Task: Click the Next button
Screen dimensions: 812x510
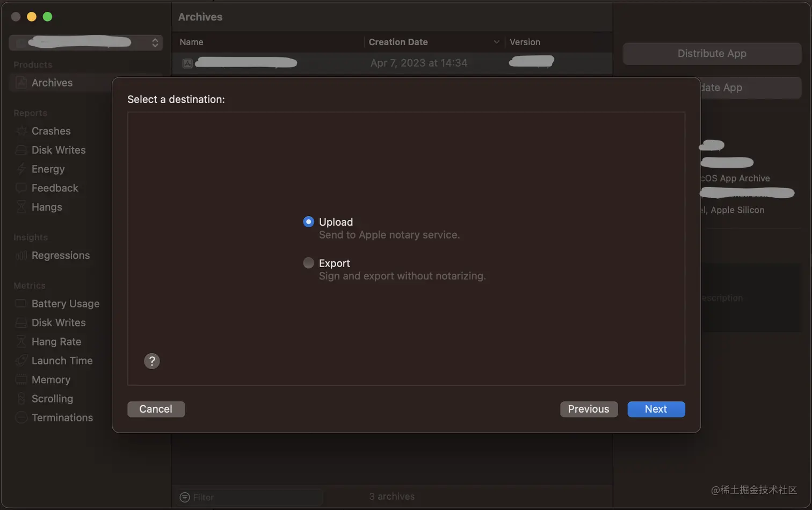Action: coord(656,409)
